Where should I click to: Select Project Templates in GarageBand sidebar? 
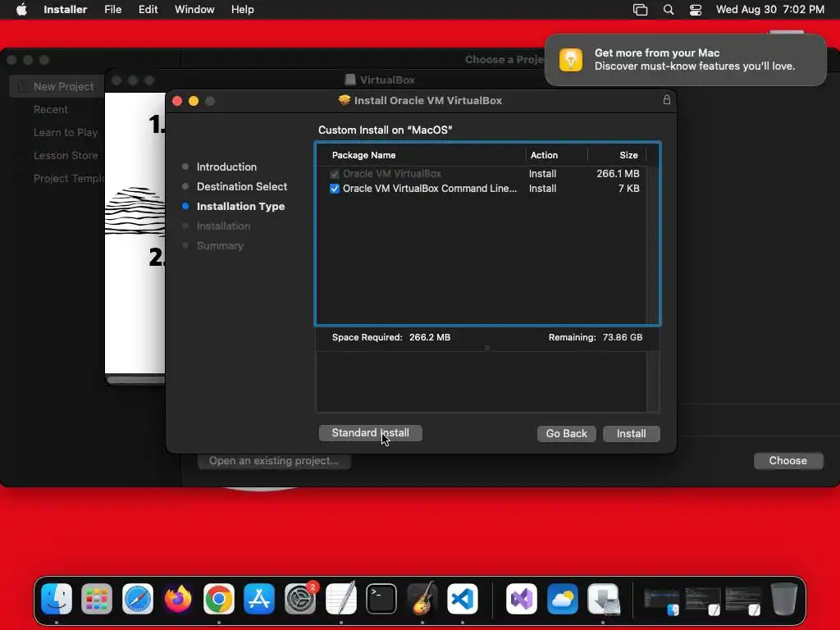69,178
